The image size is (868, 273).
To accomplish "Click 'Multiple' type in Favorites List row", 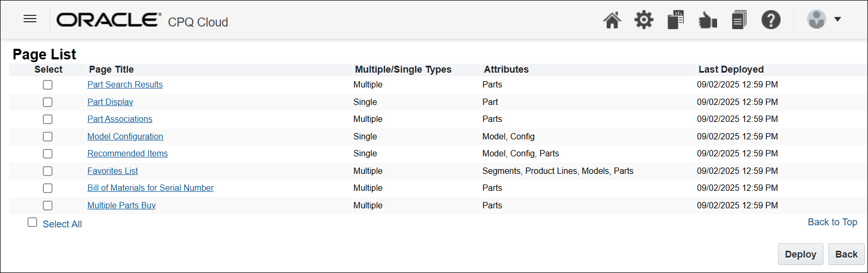I will coord(368,171).
